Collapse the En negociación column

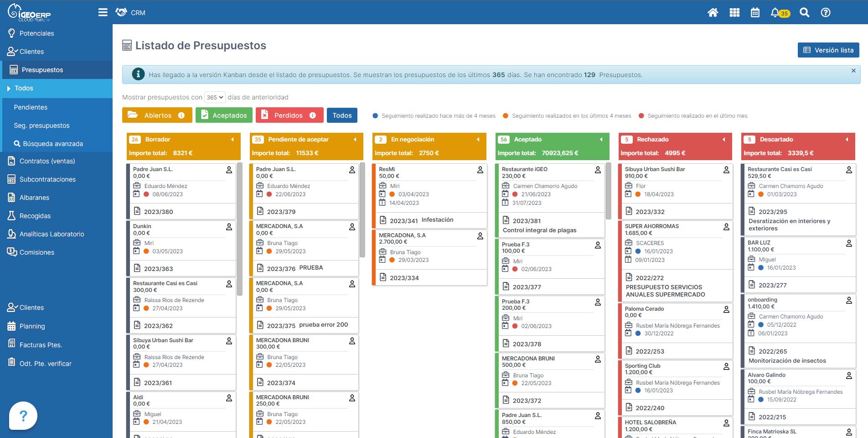478,140
